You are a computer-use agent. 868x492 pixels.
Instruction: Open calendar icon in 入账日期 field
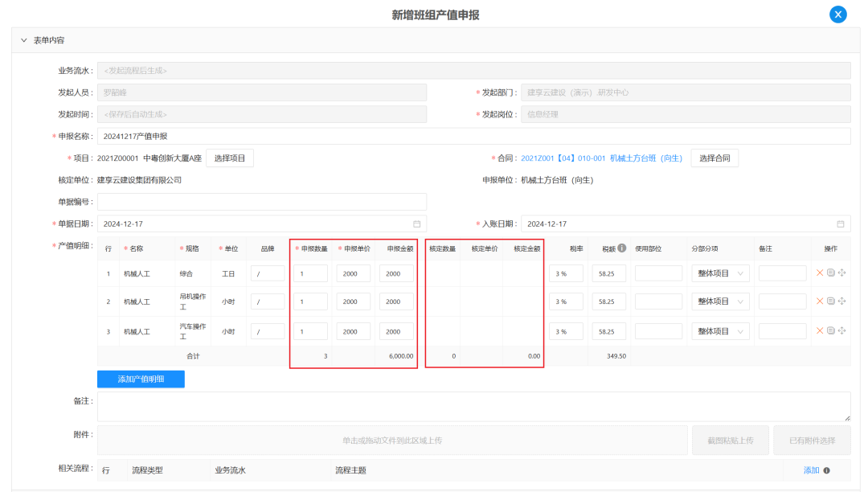[841, 224]
